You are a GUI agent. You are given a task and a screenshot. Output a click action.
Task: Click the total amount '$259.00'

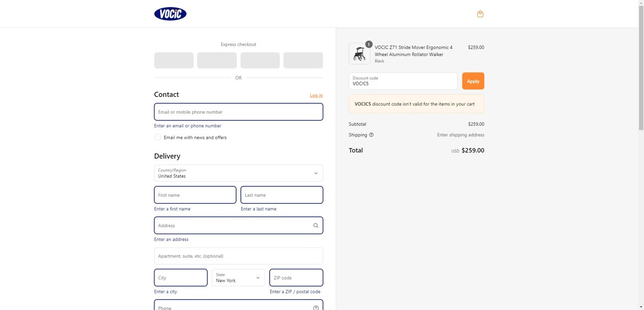pos(473,150)
